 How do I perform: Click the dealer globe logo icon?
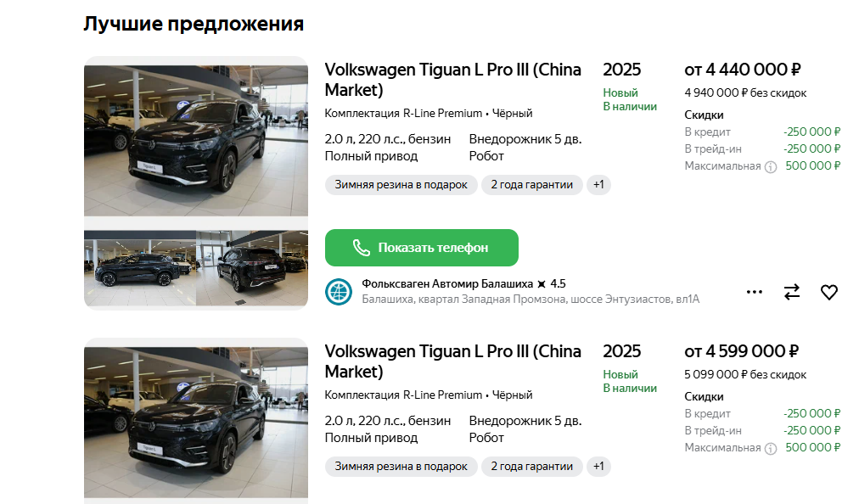pos(339,291)
